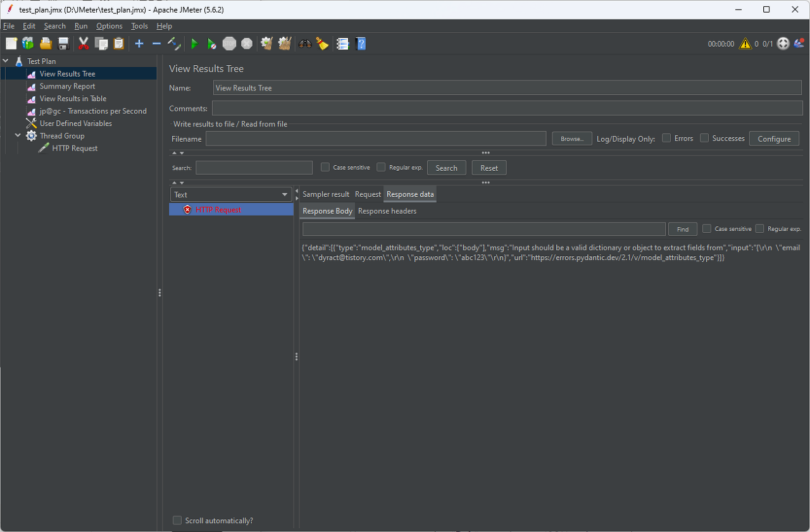Collapse the Test Plan tree node
Image resolution: width=810 pixels, height=532 pixels.
click(6, 61)
